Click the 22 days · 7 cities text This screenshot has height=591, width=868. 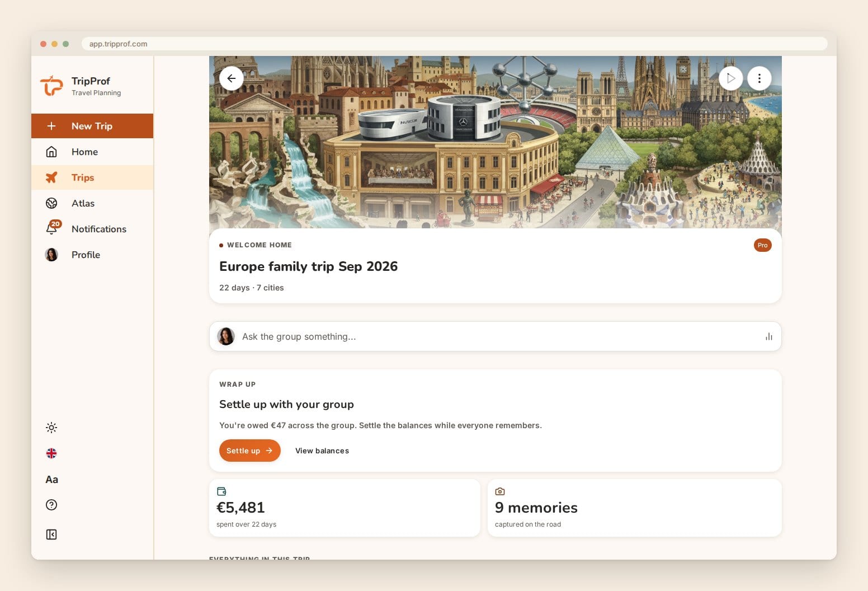pos(252,288)
